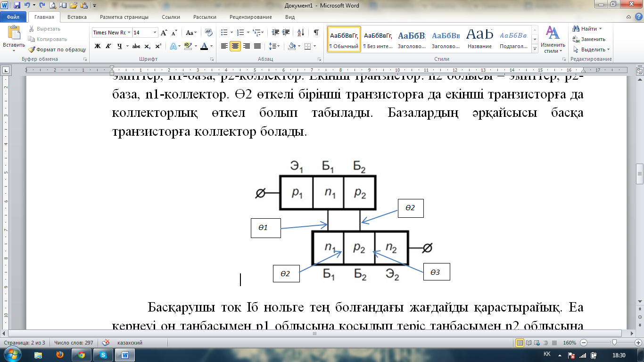The width and height of the screenshot is (644, 362).
Task: Align paragraph to the left
Action: point(224,46)
